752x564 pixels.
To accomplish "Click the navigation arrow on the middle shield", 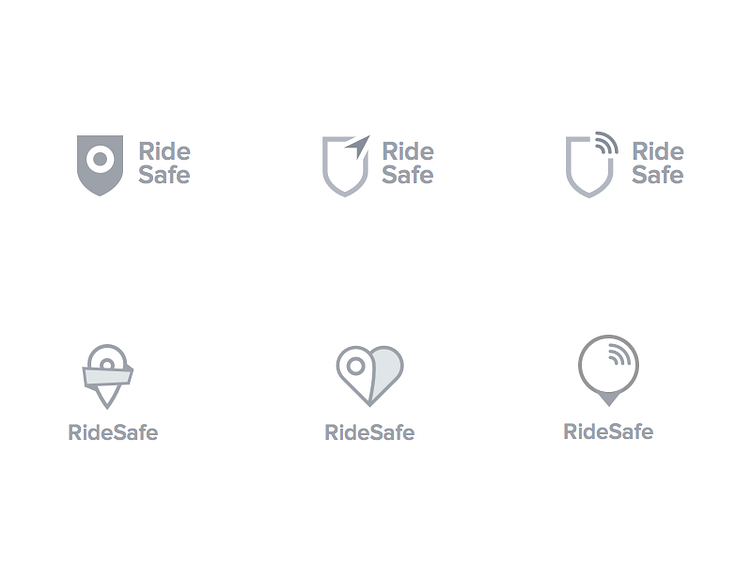I will (x=359, y=146).
